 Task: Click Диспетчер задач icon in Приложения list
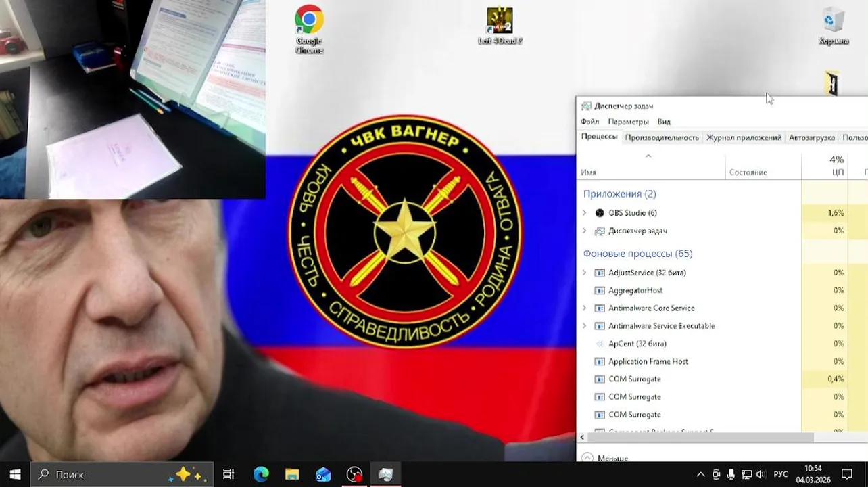[600, 231]
